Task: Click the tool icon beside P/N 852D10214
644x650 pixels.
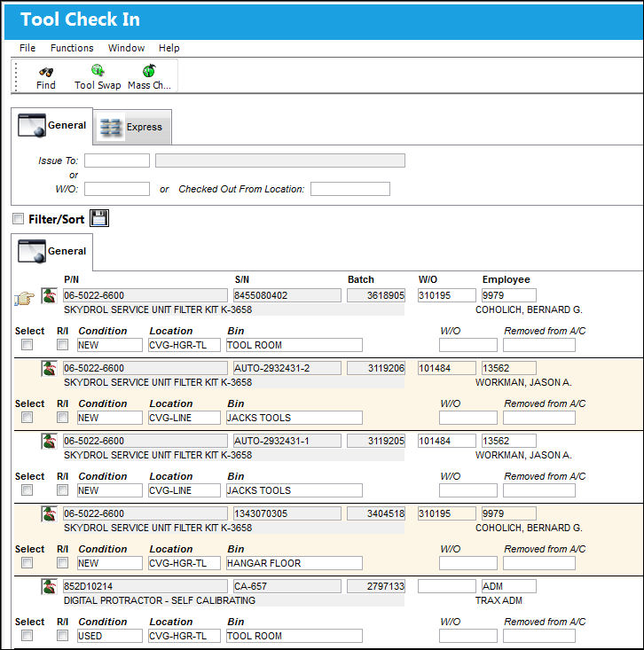Action: click(49, 586)
